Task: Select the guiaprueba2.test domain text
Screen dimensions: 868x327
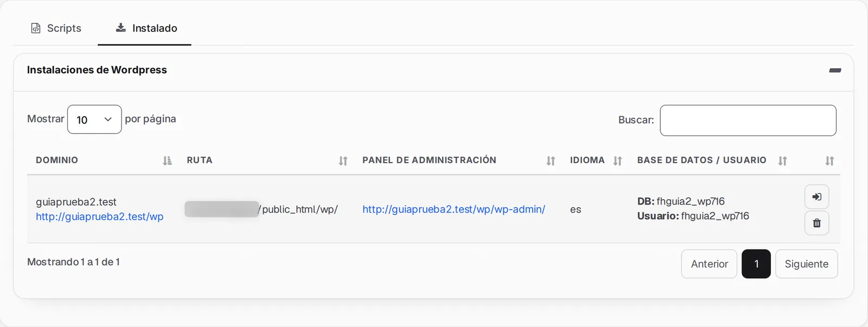Action: (76, 202)
